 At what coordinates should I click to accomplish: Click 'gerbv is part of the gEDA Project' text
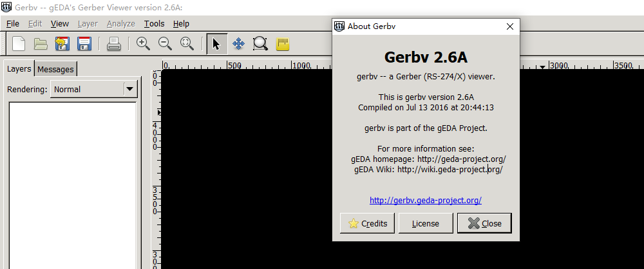pos(426,128)
